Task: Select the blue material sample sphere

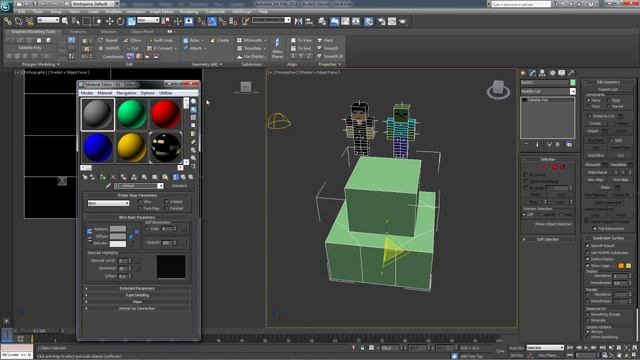Action: click(98, 148)
